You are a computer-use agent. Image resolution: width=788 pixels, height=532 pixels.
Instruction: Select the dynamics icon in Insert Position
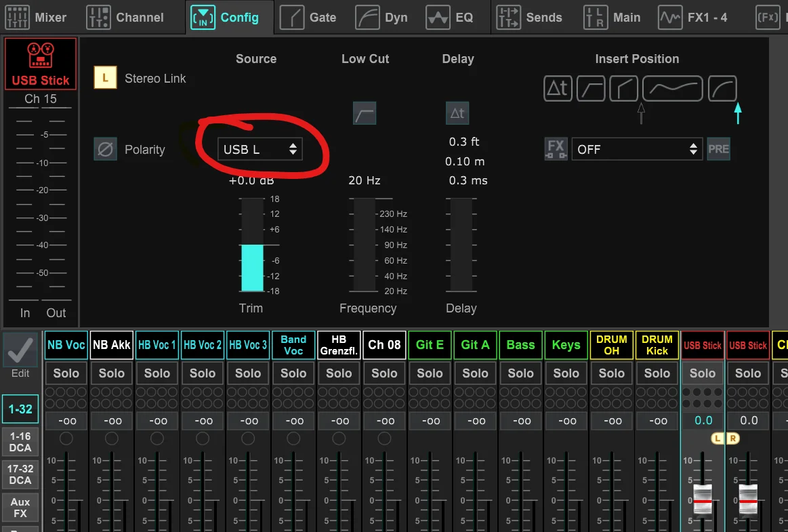point(722,89)
